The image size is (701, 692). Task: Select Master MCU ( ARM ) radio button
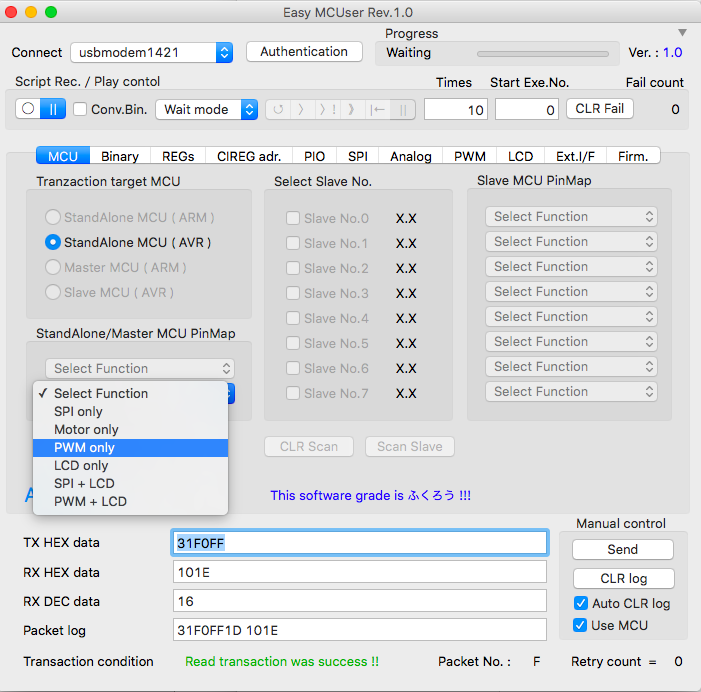click(53, 267)
